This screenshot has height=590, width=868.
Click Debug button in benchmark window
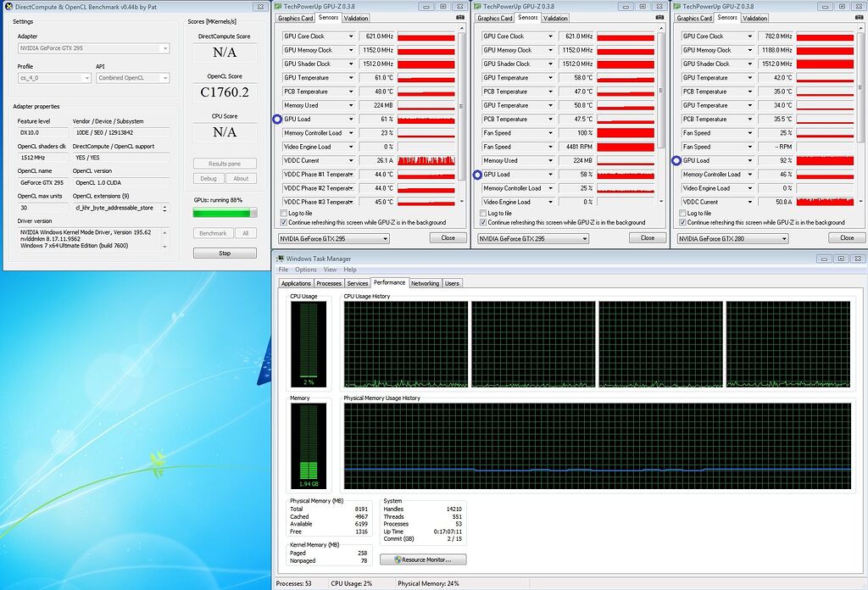209,179
